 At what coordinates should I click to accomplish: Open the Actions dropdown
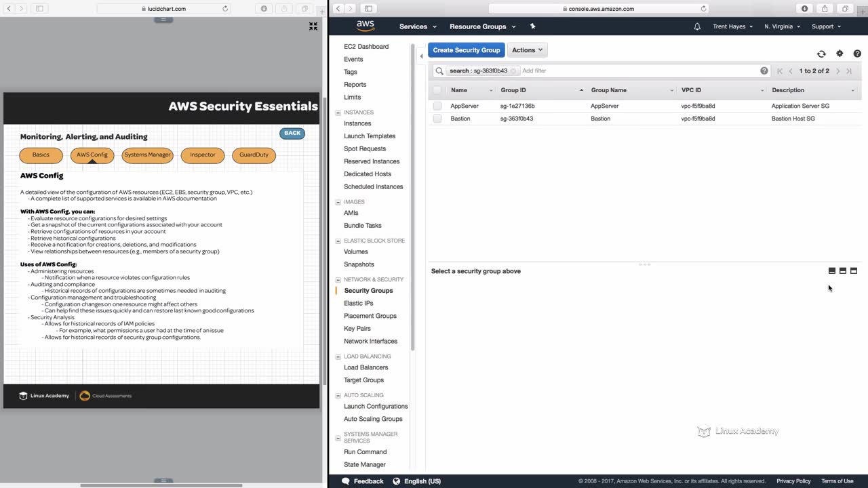(528, 50)
